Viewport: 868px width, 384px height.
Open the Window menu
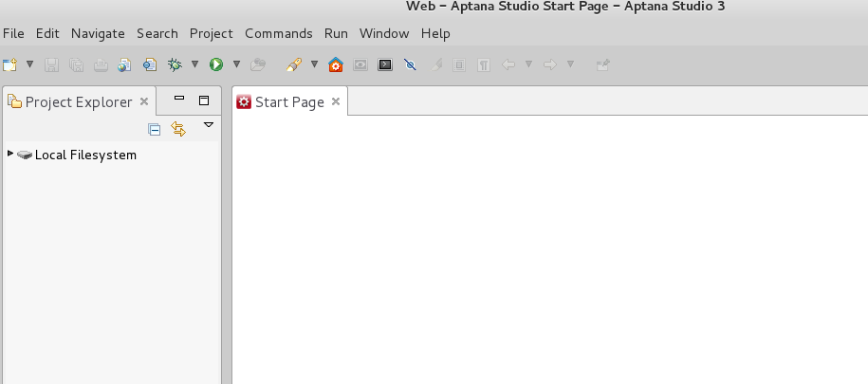(x=384, y=34)
